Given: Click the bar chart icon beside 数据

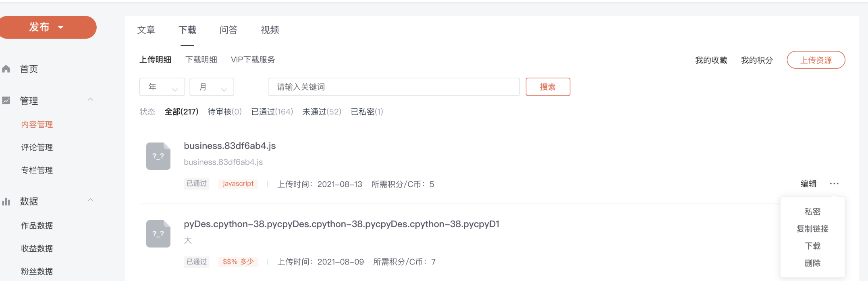Looking at the screenshot, I should [x=6, y=201].
